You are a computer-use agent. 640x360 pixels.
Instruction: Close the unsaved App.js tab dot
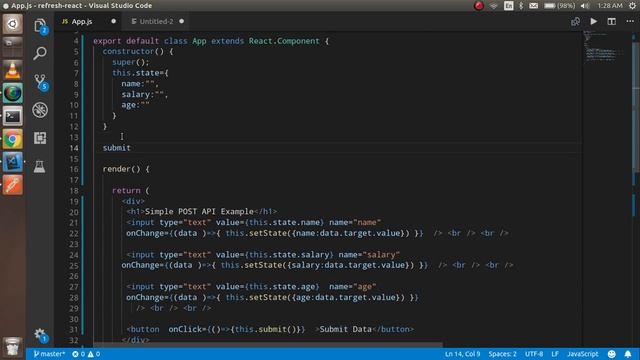pyautogui.click(x=113, y=21)
